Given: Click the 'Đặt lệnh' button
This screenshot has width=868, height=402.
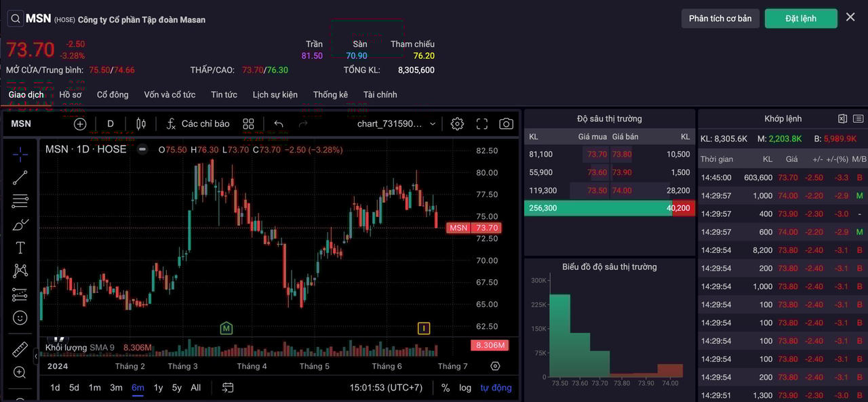Looking at the screenshot, I should click(x=801, y=18).
